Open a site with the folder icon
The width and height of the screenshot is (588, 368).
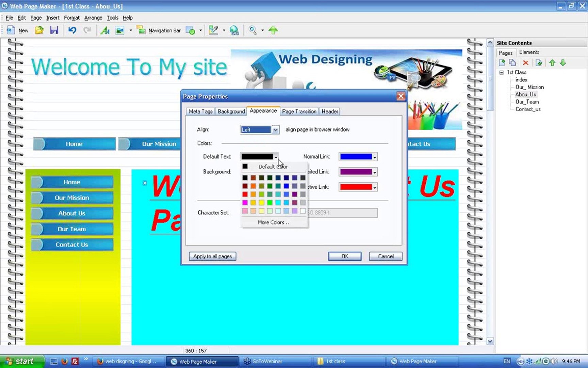(x=39, y=30)
